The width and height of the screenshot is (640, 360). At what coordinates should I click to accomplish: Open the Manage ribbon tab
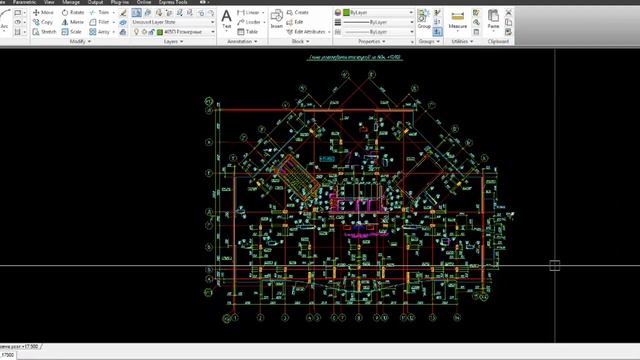coord(71,2)
